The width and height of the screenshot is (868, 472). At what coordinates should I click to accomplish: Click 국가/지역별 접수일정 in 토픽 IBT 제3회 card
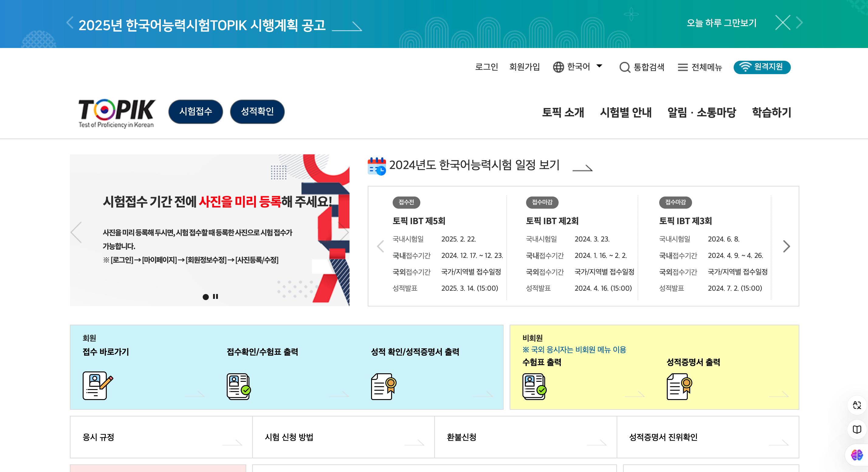point(738,272)
